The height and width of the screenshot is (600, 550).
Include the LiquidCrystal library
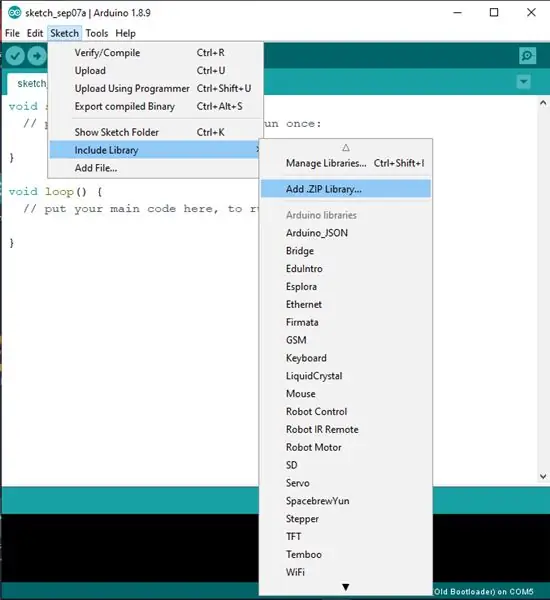[346, 376]
